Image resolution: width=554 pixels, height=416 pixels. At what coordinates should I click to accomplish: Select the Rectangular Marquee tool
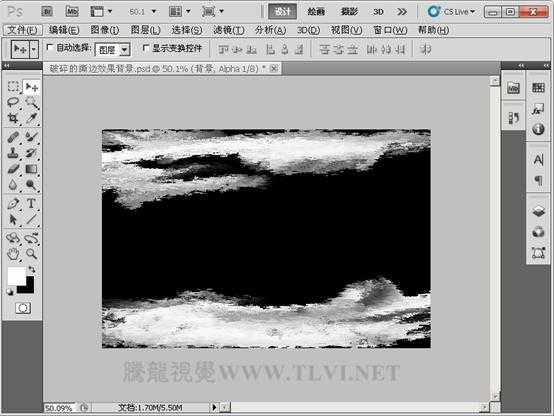tap(13, 87)
